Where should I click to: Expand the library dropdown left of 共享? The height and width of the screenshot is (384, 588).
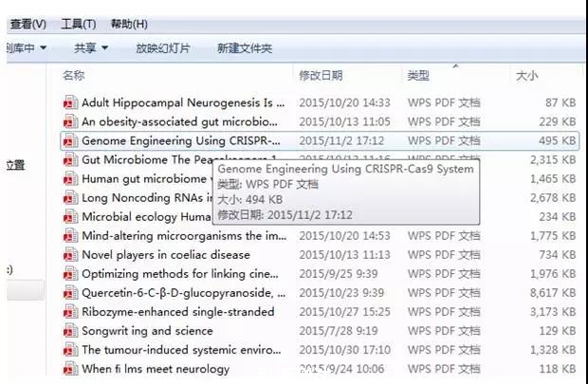(x=25, y=47)
